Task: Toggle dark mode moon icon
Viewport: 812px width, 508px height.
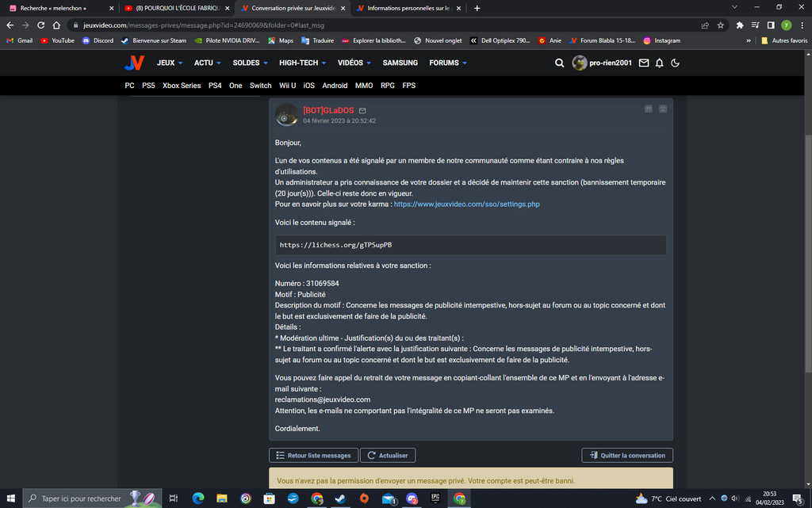Action: pos(675,63)
